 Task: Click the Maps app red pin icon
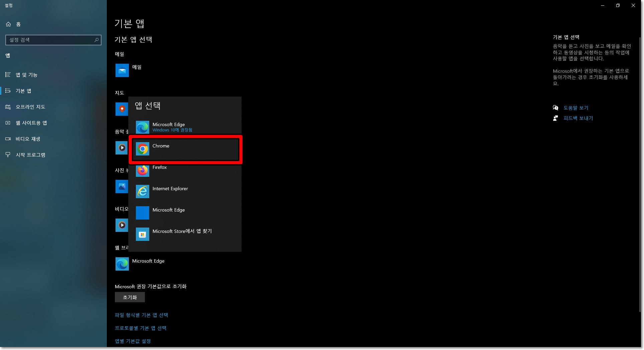click(x=122, y=109)
